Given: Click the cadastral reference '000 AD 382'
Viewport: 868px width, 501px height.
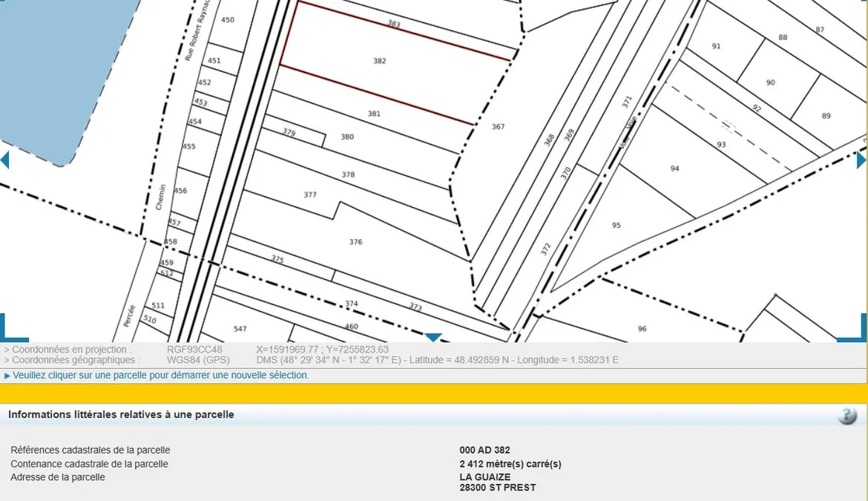Looking at the screenshot, I should point(485,450).
